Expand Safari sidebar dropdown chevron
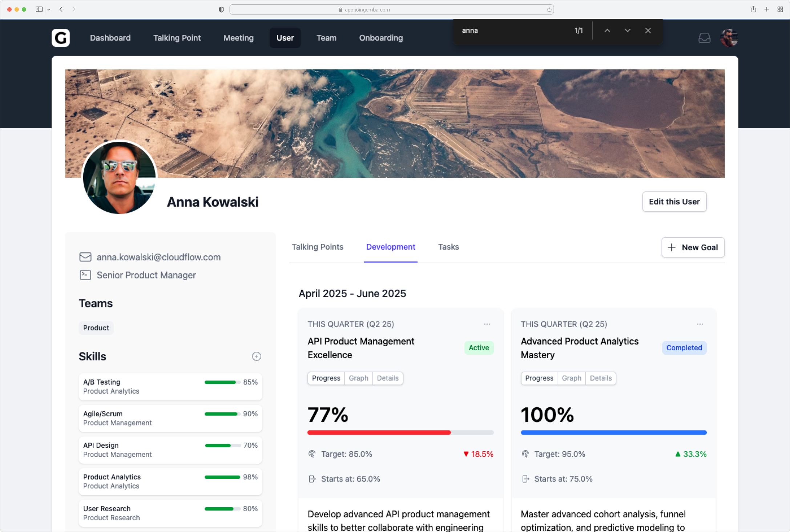Image resolution: width=790 pixels, height=532 pixels. [49, 10]
